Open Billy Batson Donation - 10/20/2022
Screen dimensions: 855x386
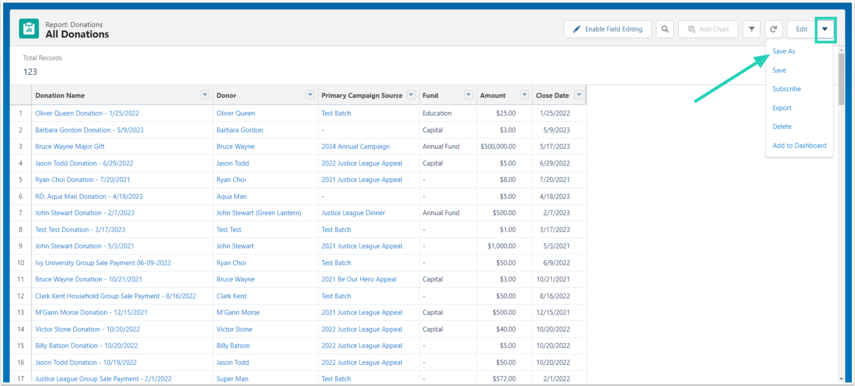pos(87,346)
